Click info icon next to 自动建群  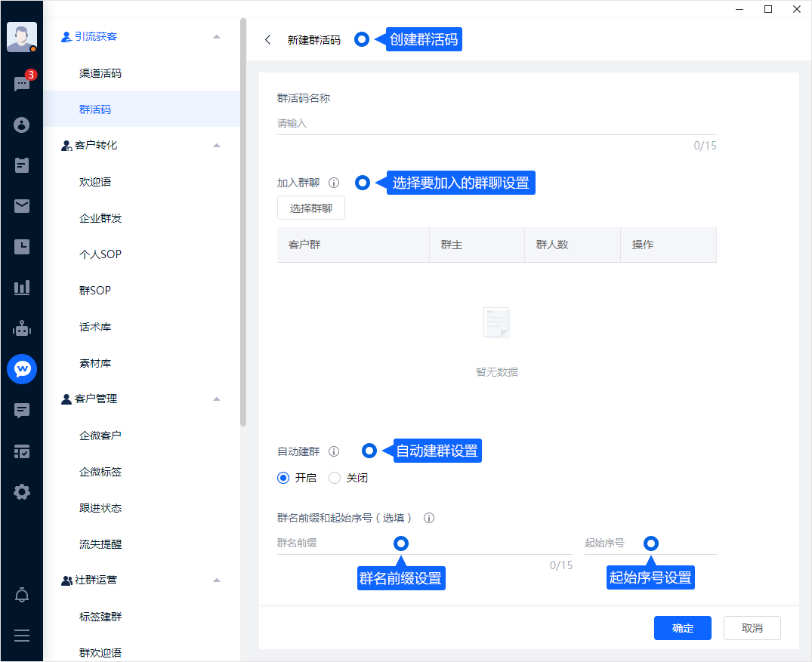[334, 451]
